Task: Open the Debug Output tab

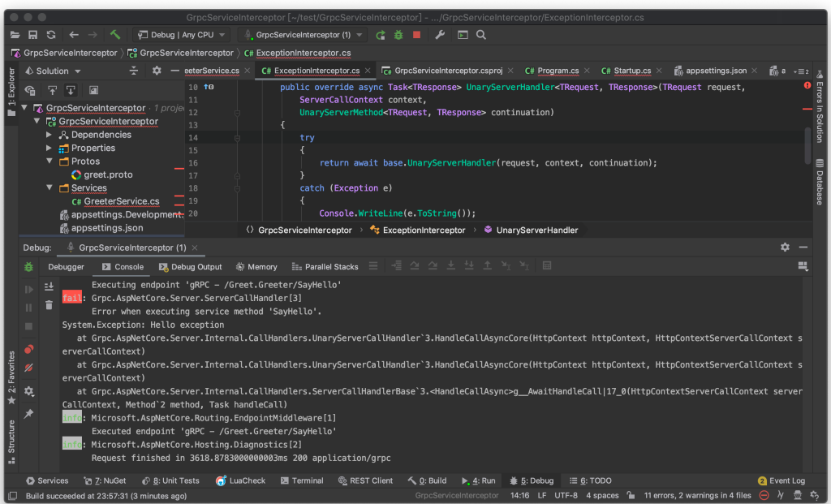Action: pyautogui.click(x=190, y=266)
